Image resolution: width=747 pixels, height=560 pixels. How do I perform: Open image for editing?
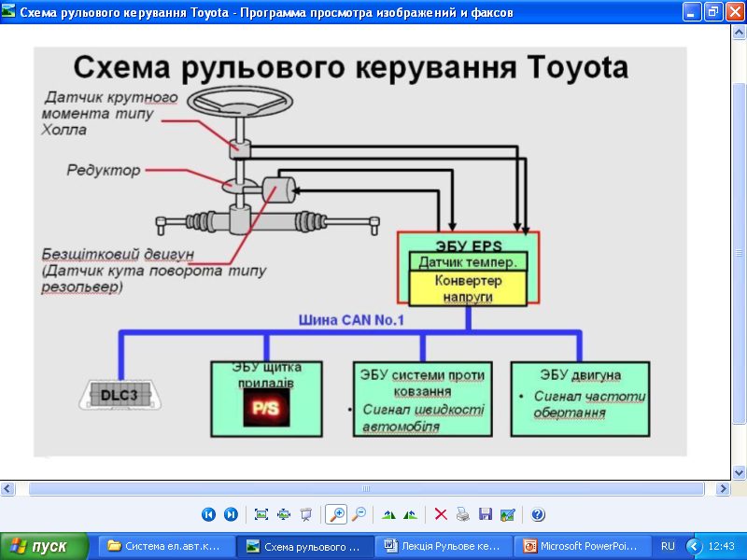[508, 514]
